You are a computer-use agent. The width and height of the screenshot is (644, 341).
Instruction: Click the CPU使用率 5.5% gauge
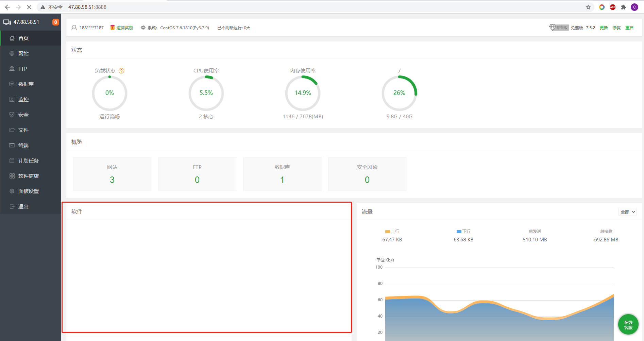coord(206,93)
